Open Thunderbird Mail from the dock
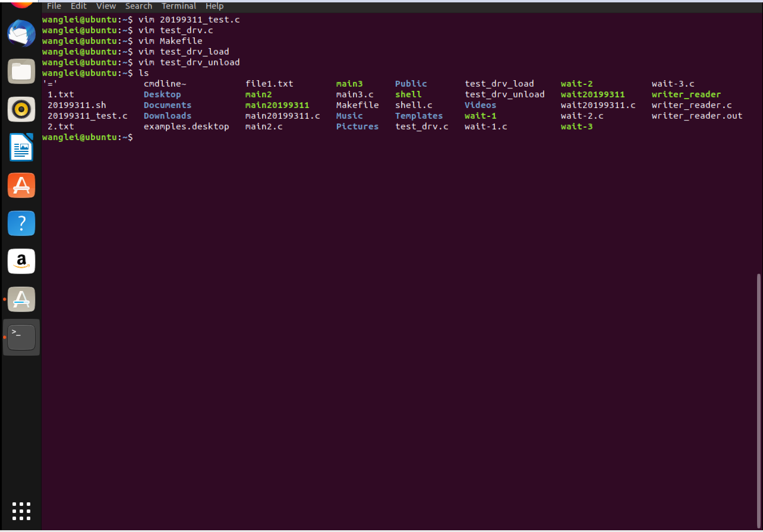Viewport: 763px width, 532px height. [x=21, y=34]
